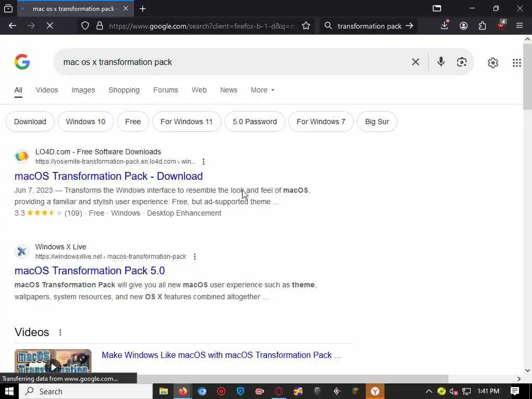Start voice search with the microphone
Screen dimensions: 532x399
click(441, 62)
